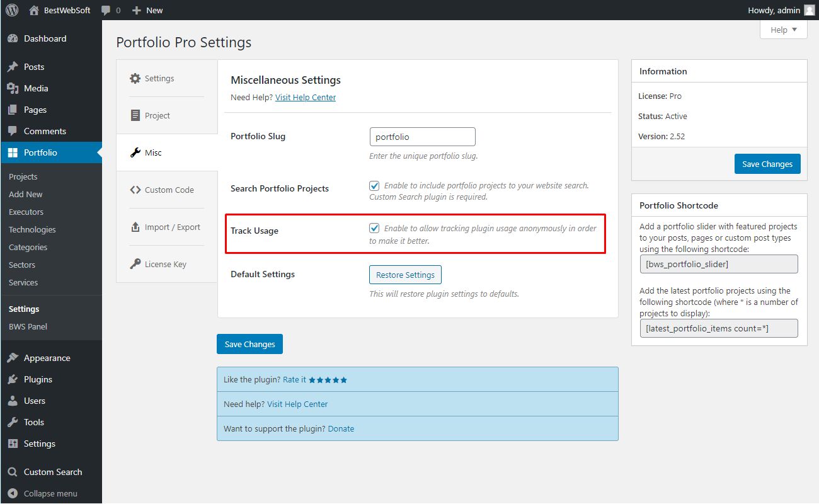The image size is (819, 504).
Task: Click the Comments bubble icon in sidebar
Action: (13, 131)
